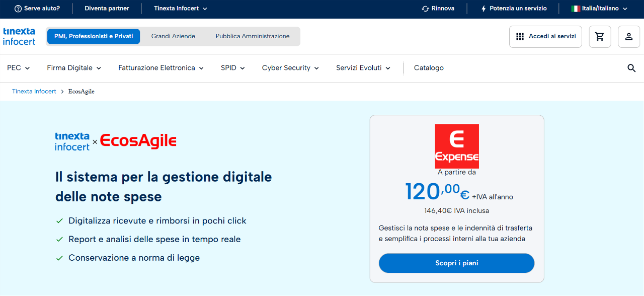The image size is (644, 296).
Task: Select PMI, Professionisti e Privati segment
Action: pyautogui.click(x=94, y=36)
